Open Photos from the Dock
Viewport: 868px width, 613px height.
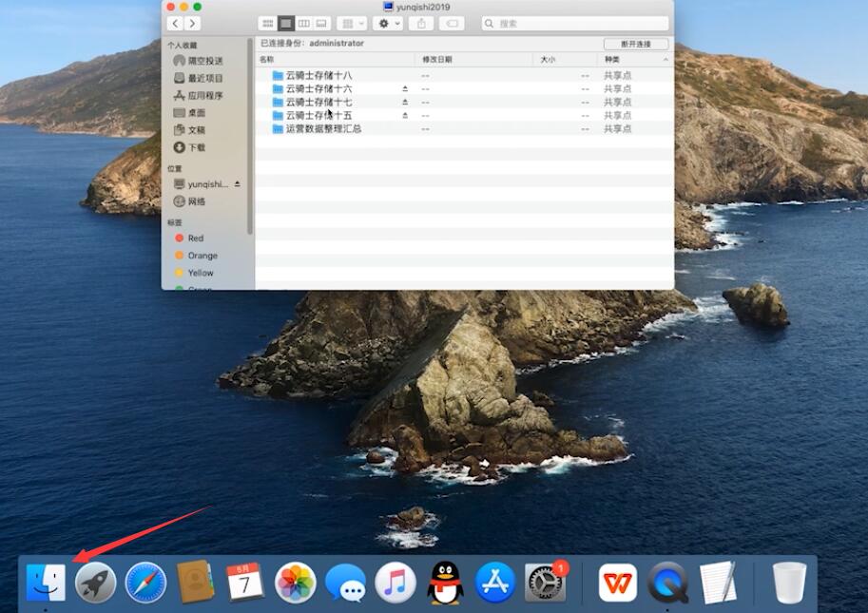(295, 583)
